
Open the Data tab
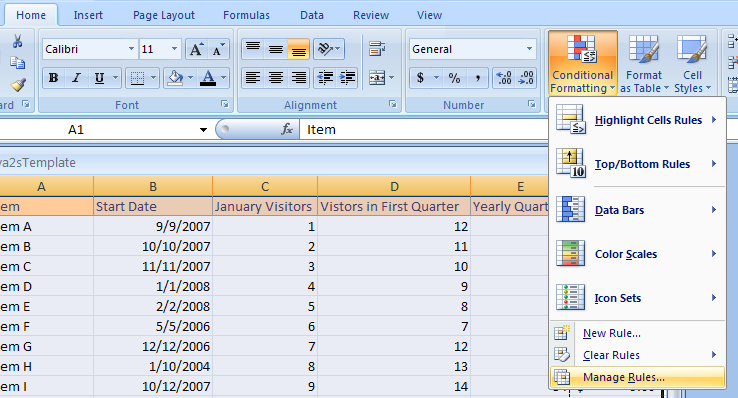coord(312,15)
